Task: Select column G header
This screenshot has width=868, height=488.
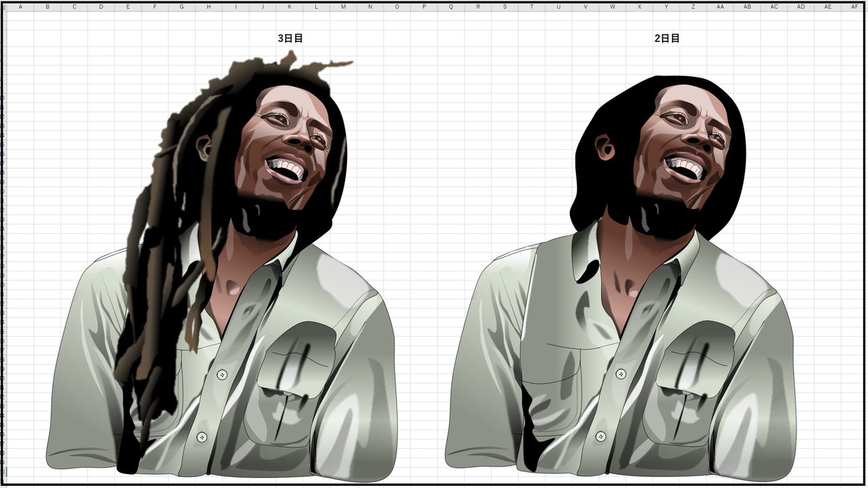Action: click(182, 7)
